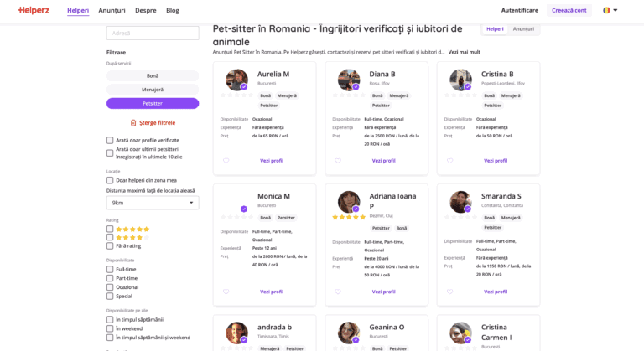Image resolution: width=644 pixels, height=351 pixels.
Task: Open Cristina Carmen I's profile photo
Action: (460, 333)
